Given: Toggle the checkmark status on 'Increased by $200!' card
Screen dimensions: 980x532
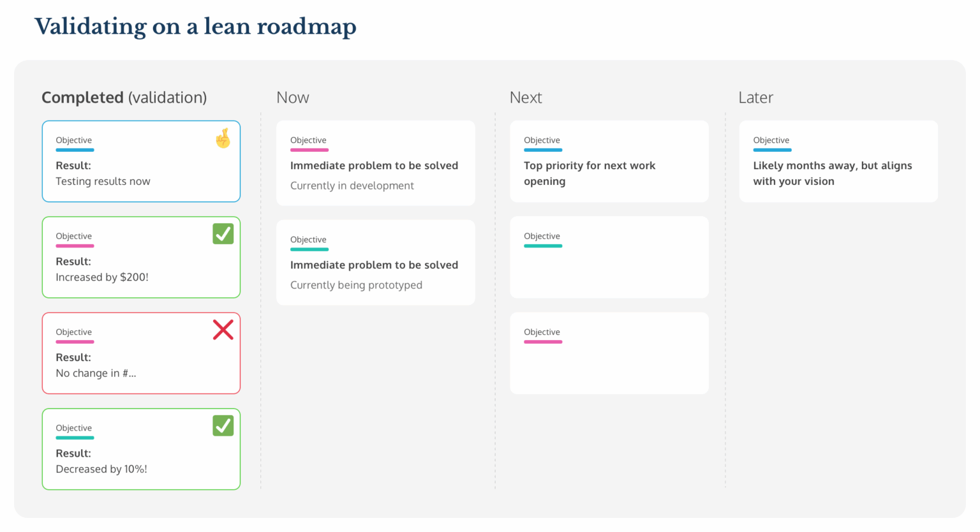Looking at the screenshot, I should 223,234.
